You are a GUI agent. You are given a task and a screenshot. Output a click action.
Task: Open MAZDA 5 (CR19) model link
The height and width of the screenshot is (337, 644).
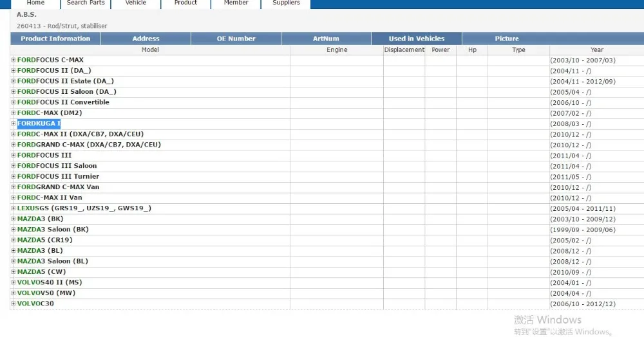[45, 240]
